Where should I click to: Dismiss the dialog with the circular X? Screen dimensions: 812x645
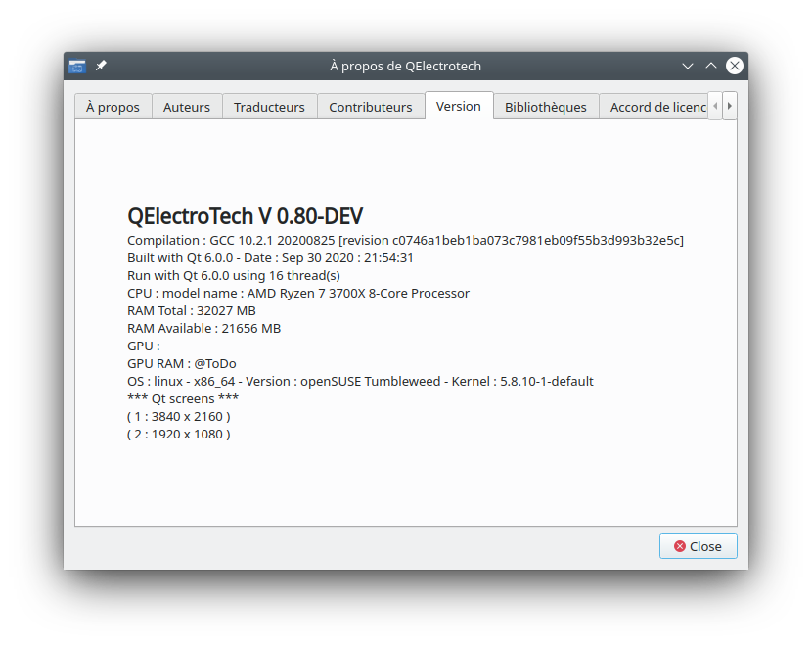click(735, 66)
